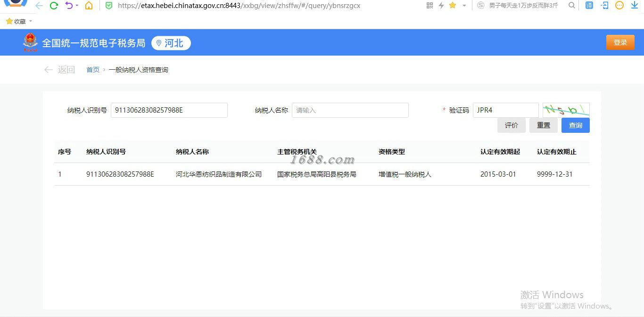Click the browser search box with news text
Screen dimensions: 644x317
coord(523,6)
